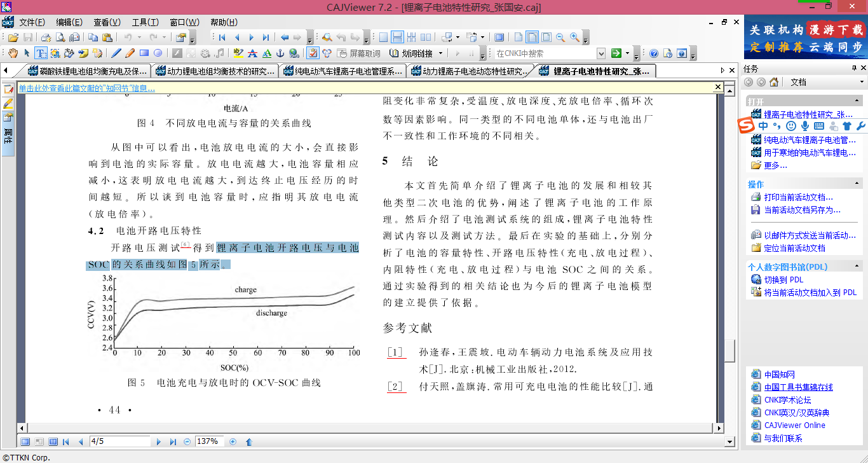Expand the 文档 dropdown in task pane
This screenshot has height=463, width=868.
click(x=861, y=82)
